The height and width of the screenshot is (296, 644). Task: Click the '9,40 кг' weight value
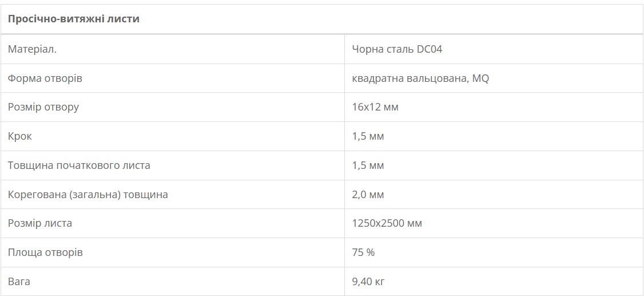pos(368,282)
